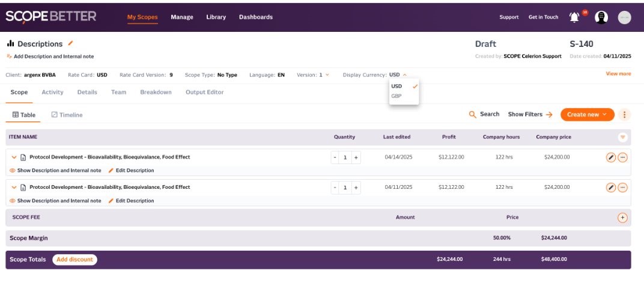Switch to the Activity tab

tap(53, 93)
